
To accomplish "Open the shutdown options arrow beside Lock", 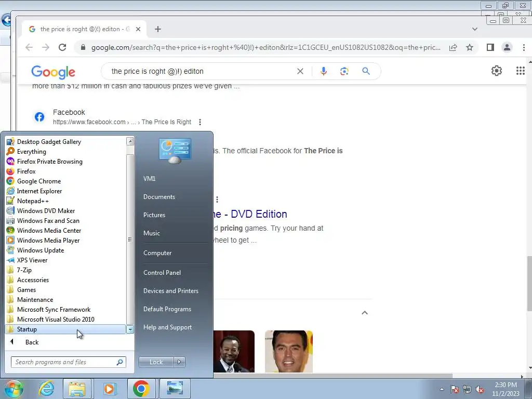I will 179,362.
